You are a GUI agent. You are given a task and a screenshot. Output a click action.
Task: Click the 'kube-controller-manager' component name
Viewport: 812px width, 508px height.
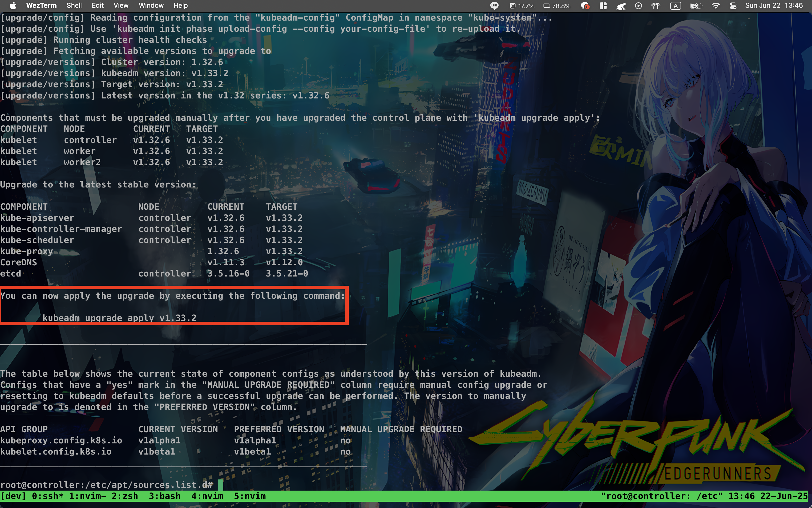point(61,229)
